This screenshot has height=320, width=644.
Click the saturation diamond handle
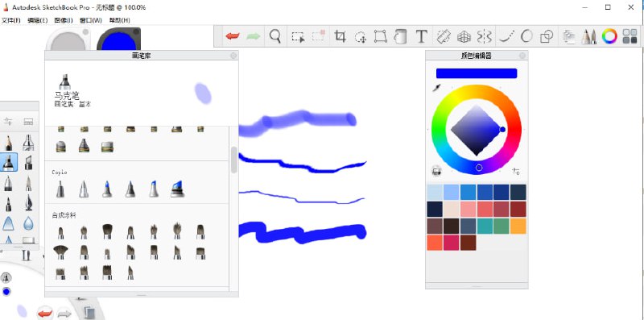point(502,130)
